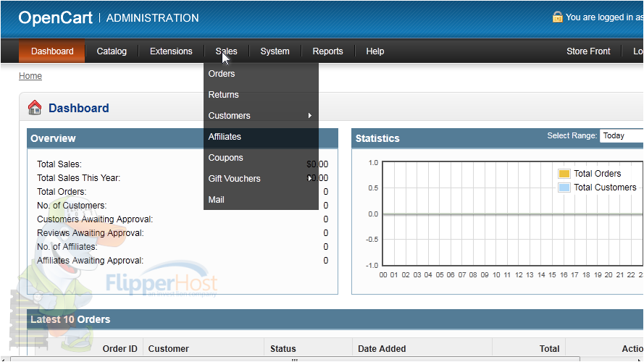Screen dimensions: 644x362
Task: Open the Help menu
Action: point(375,51)
